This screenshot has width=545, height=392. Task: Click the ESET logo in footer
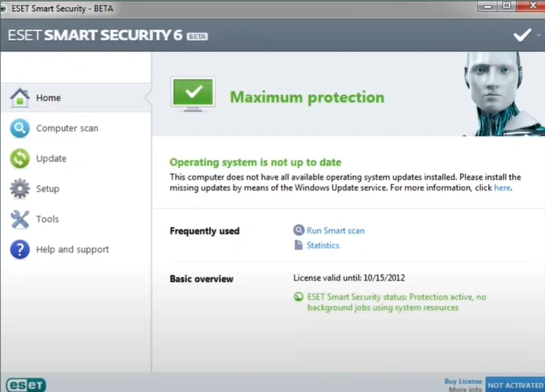click(26, 385)
